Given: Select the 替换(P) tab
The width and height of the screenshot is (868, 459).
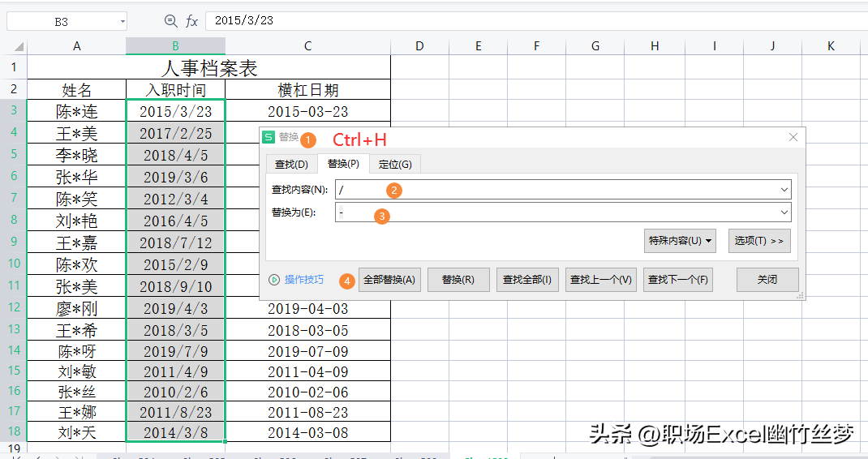Looking at the screenshot, I should [343, 164].
